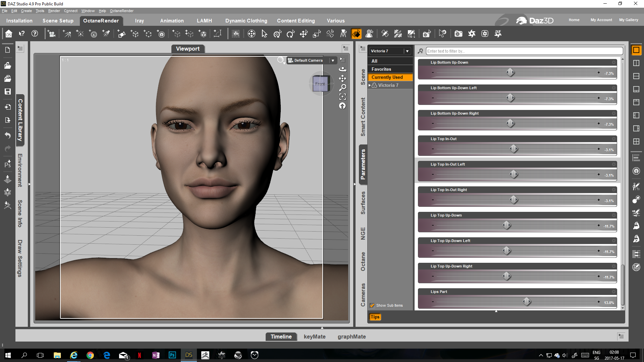Screen dimensions: 644x362
Task: Switch to the Animation tab
Action: coord(172,21)
